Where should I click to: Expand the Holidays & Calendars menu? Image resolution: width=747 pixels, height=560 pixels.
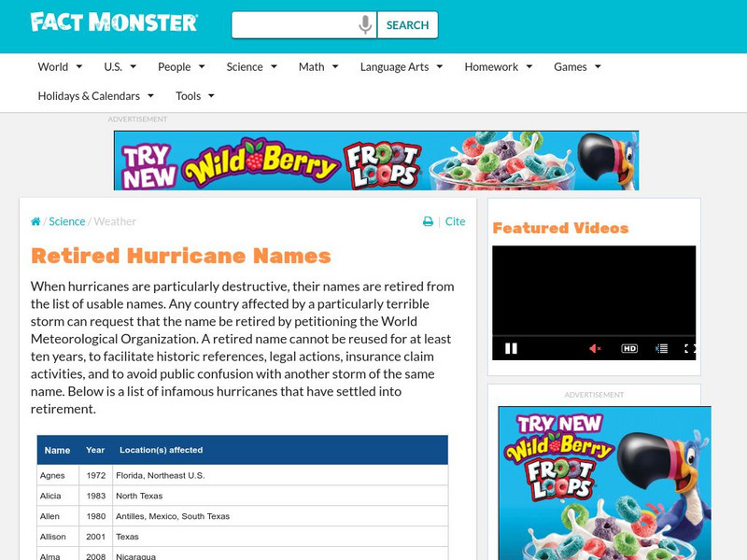click(96, 96)
